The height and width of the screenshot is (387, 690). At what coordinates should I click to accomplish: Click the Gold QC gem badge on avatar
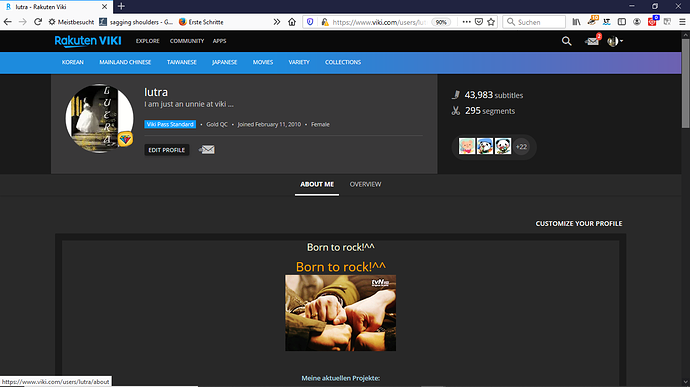coord(125,139)
